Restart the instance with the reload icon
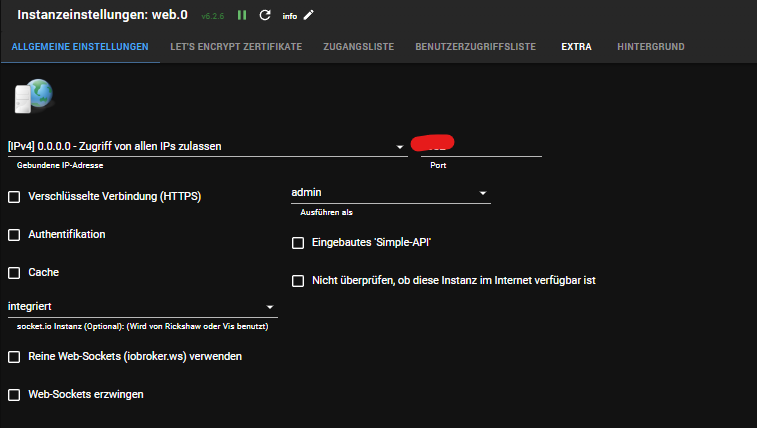The width and height of the screenshot is (757, 428). [x=265, y=15]
